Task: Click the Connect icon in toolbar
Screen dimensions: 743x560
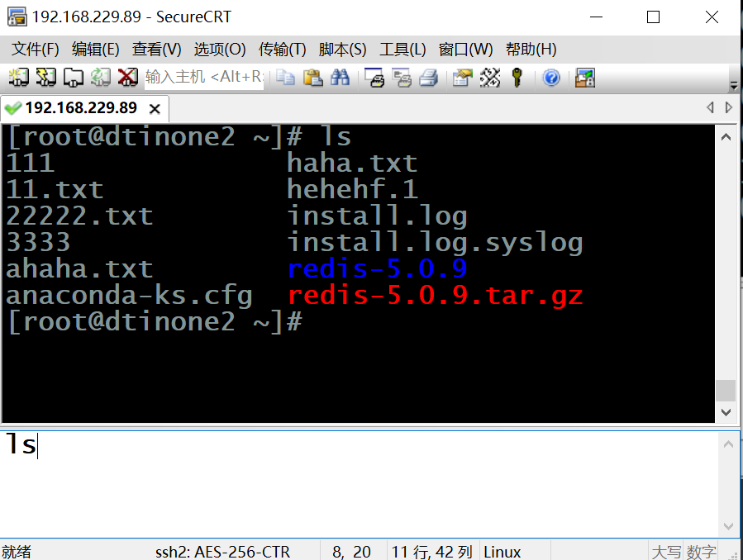Action: tap(18, 78)
